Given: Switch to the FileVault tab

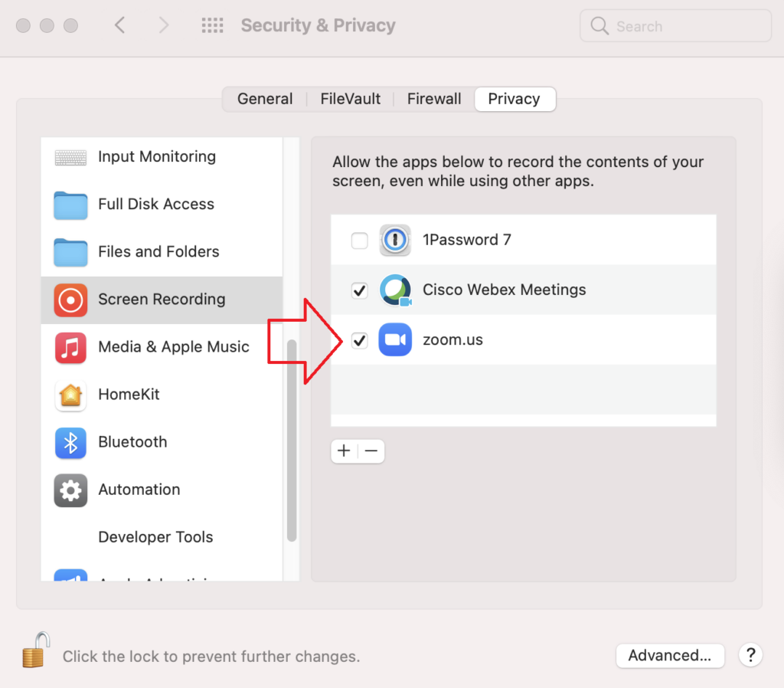Looking at the screenshot, I should pyautogui.click(x=351, y=99).
